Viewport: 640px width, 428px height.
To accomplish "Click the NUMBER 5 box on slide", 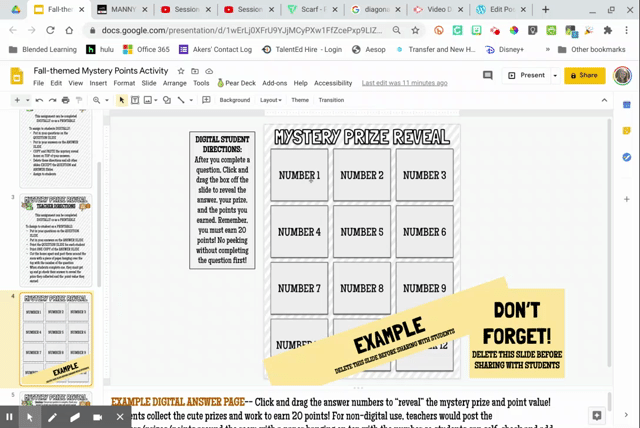I will point(362,232).
